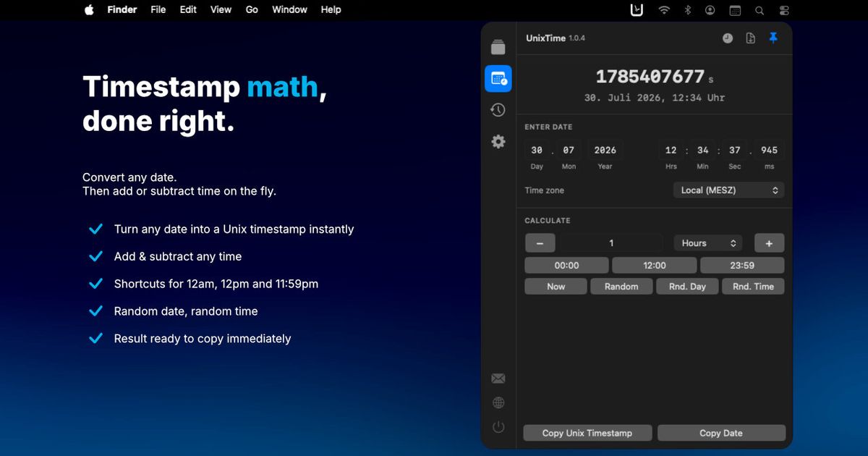The width and height of the screenshot is (868, 456).
Task: Click the Rnd. Day button
Action: (687, 287)
